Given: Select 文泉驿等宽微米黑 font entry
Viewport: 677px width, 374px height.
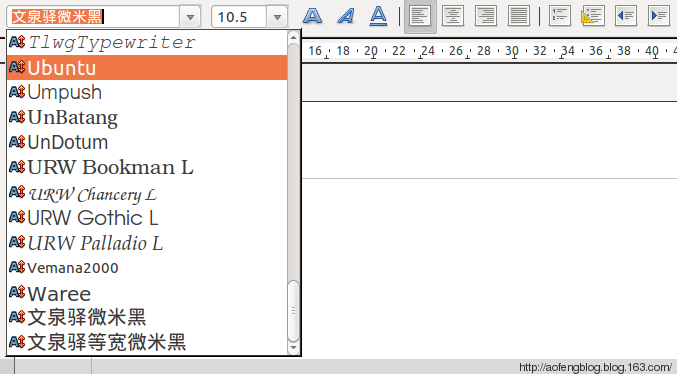Looking at the screenshot, I should point(147,342).
